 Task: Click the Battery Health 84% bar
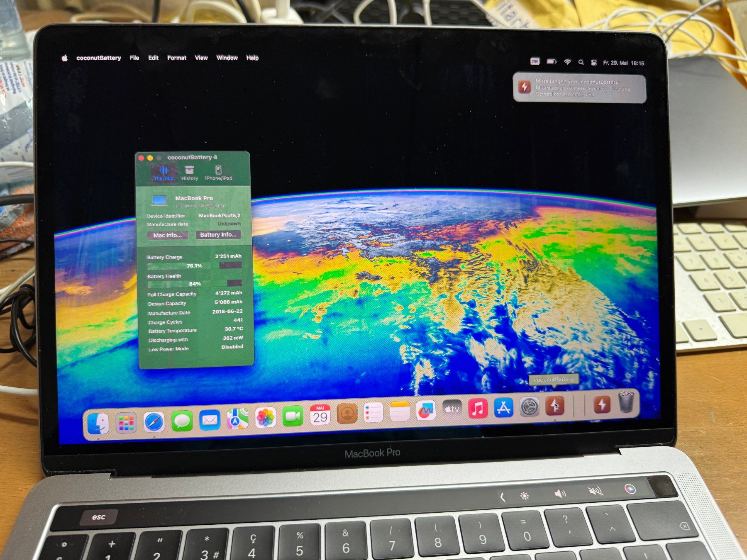point(195,284)
